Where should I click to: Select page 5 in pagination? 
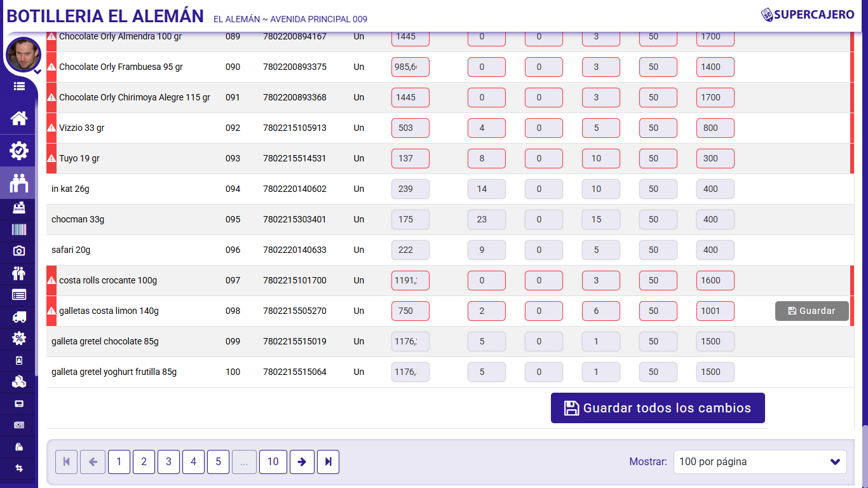click(x=218, y=462)
